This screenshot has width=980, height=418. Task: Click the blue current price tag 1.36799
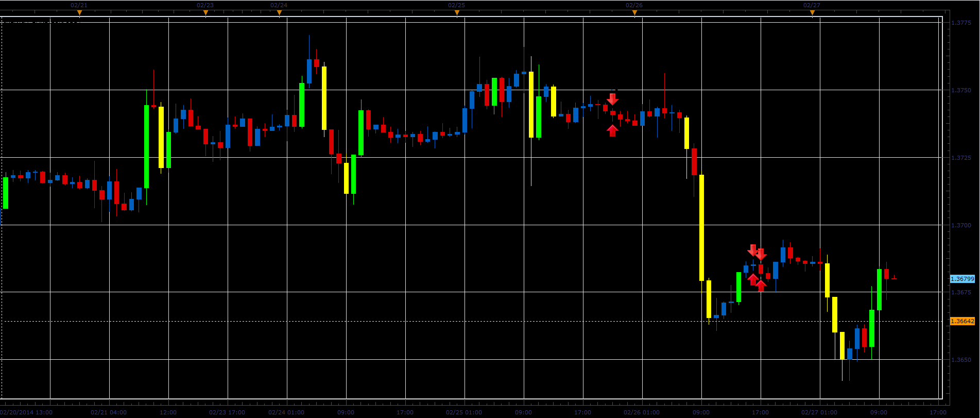click(962, 279)
